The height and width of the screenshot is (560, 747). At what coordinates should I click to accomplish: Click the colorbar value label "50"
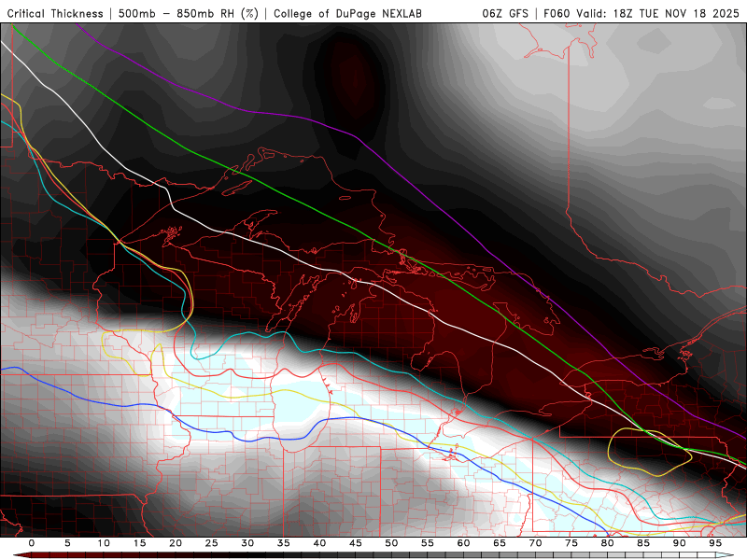pyautogui.click(x=391, y=543)
